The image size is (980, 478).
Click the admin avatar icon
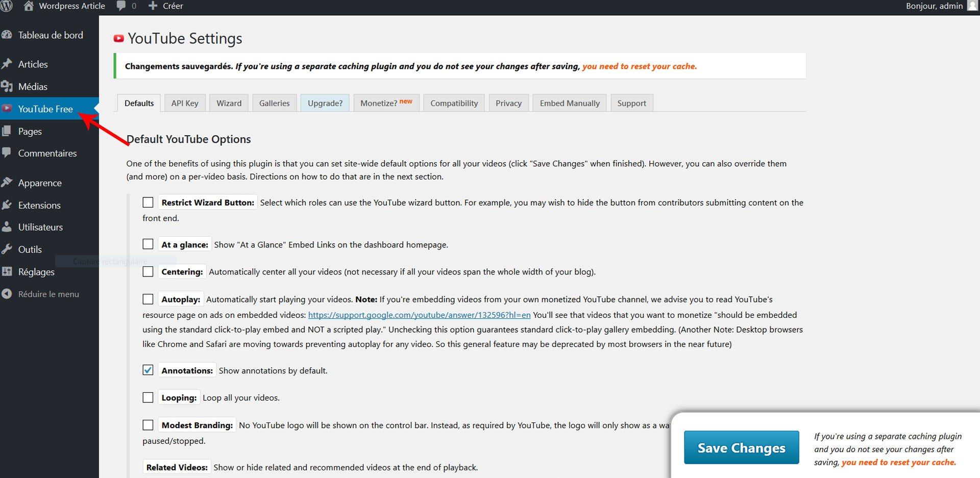(x=972, y=6)
